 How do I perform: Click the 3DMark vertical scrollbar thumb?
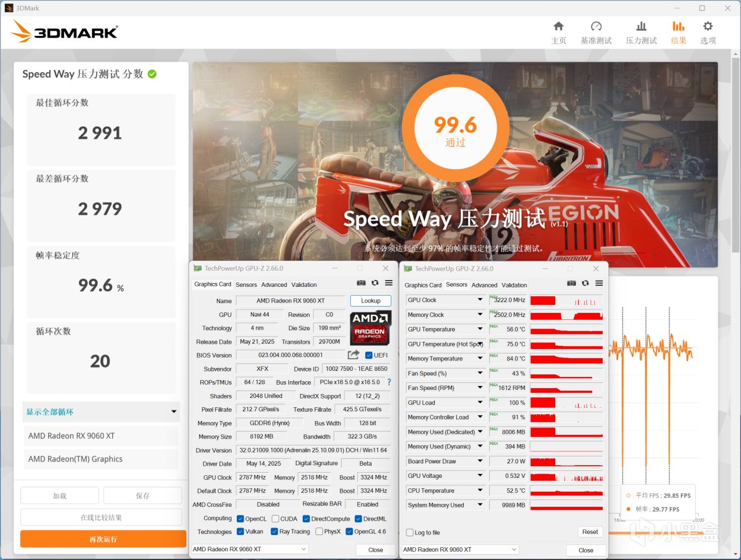point(736,154)
